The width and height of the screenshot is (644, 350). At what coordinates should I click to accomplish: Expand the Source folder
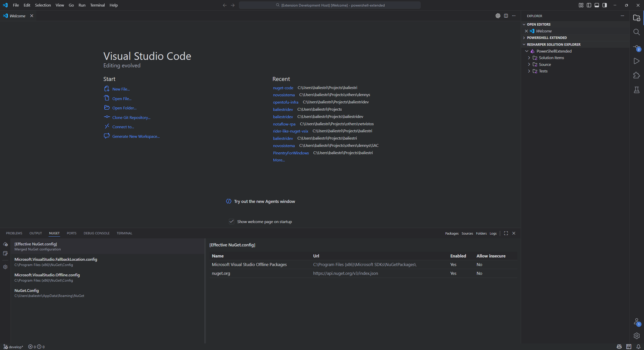pos(529,65)
